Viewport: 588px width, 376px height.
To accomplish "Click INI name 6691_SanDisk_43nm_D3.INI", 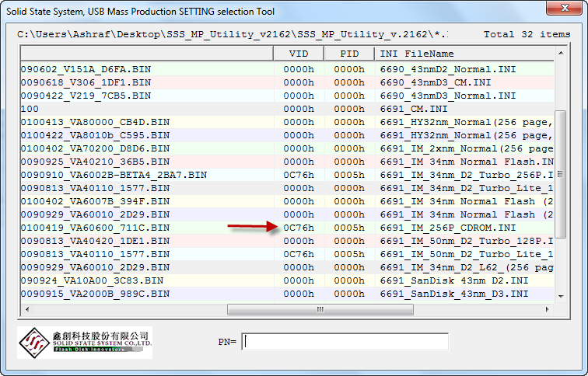I will click(x=453, y=294).
